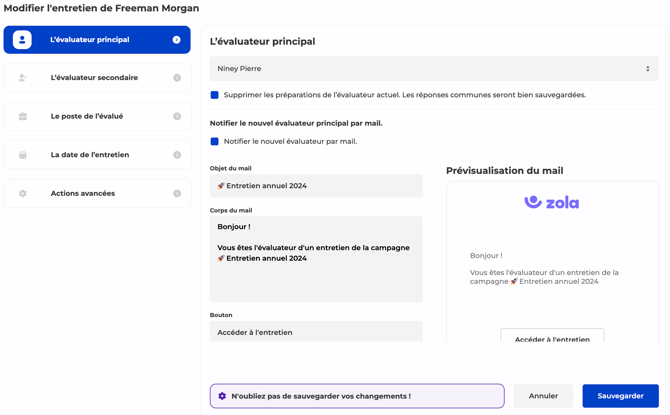
Task: Expand La date de l'entretien arrow
Action: tap(177, 155)
